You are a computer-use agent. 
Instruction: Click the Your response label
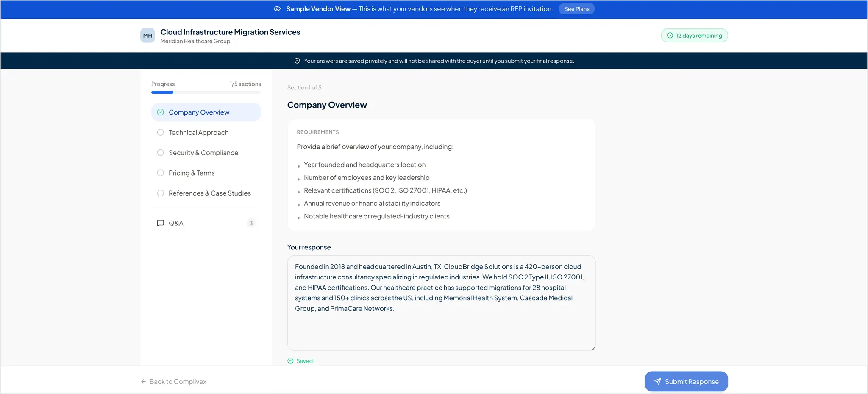pos(309,247)
